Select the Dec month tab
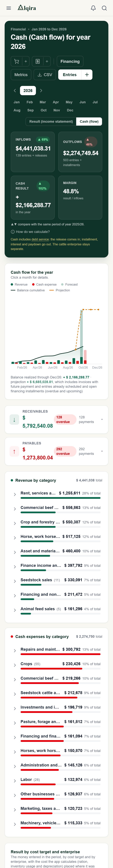This screenshot has height=868, width=113. click(x=70, y=110)
